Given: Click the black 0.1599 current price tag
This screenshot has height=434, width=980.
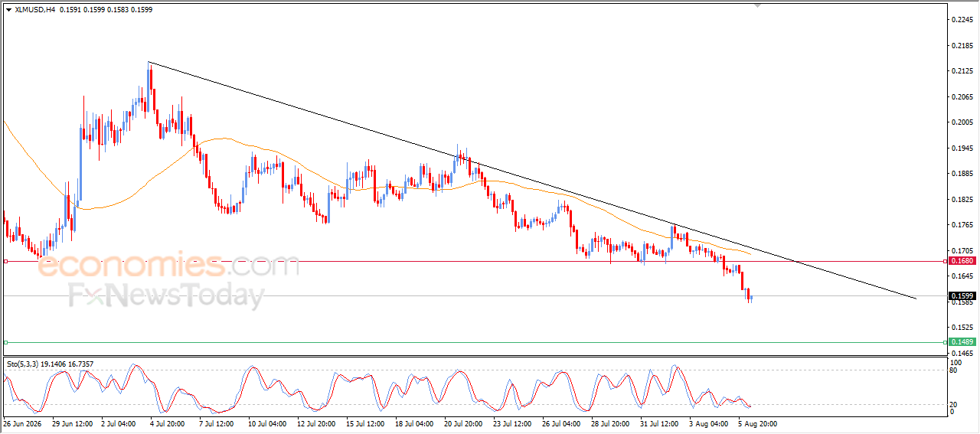Looking at the screenshot, I should pos(962,295).
